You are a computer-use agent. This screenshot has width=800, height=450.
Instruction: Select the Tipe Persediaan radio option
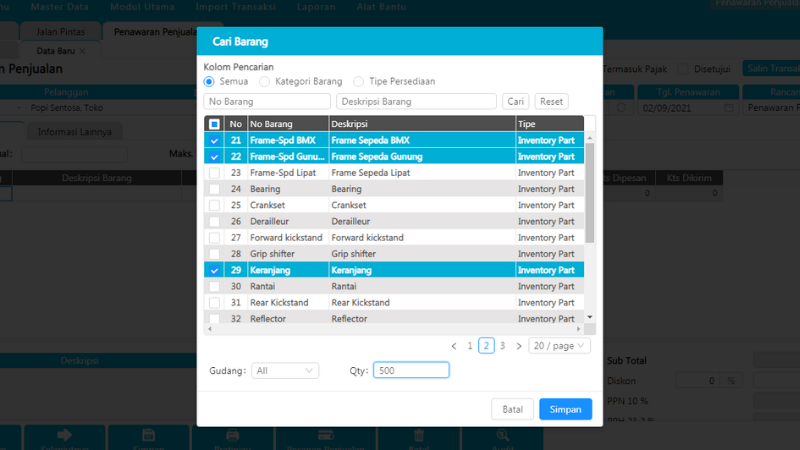point(359,81)
